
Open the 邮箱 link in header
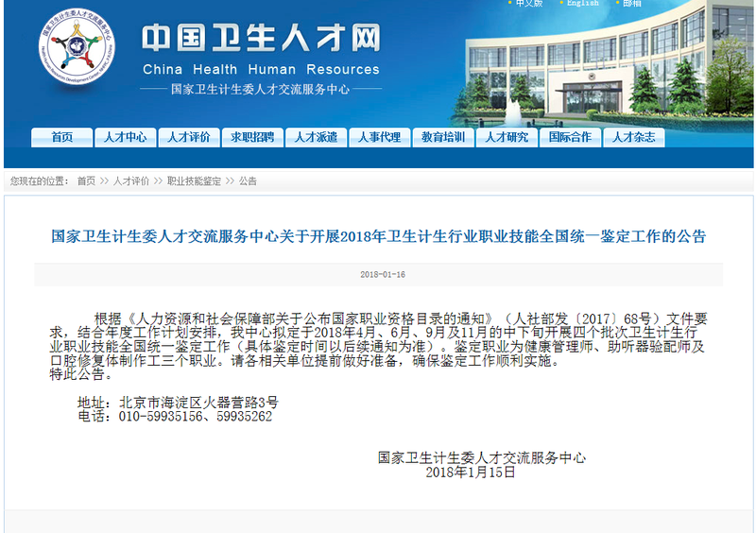[632, 3]
